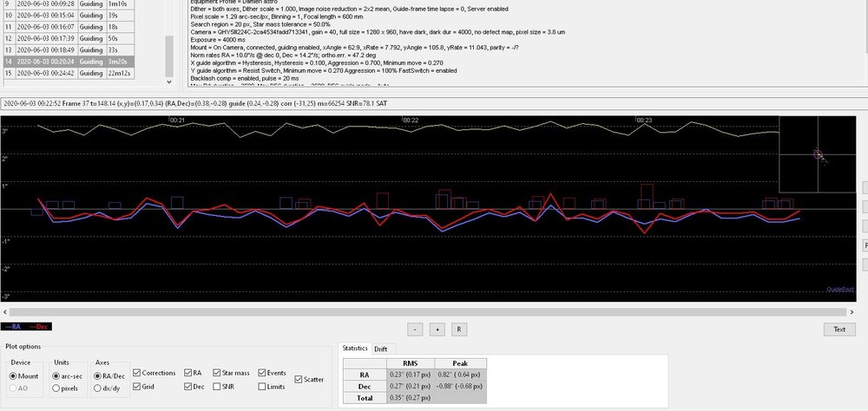The image size is (868, 411).
Task: Select the Mount device radio button
Action: [x=15, y=376]
